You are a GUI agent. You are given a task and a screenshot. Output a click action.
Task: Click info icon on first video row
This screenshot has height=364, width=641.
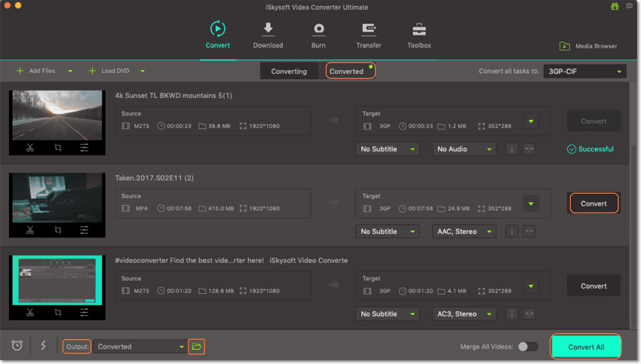(x=512, y=149)
